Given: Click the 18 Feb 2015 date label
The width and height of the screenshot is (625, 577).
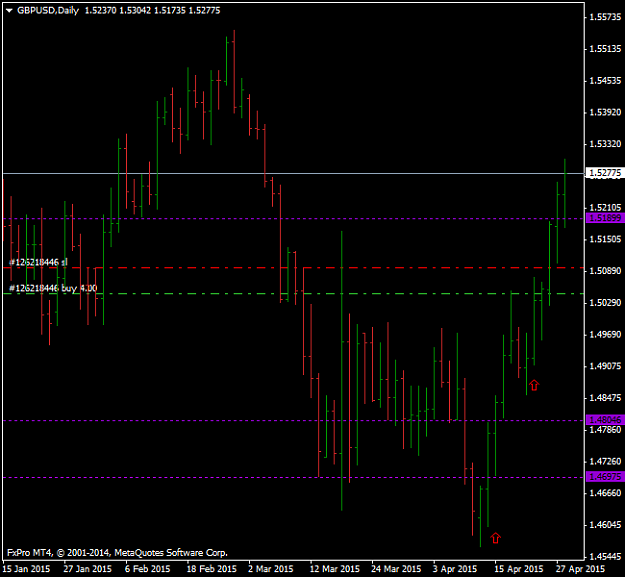Looking at the screenshot, I should [211, 569].
